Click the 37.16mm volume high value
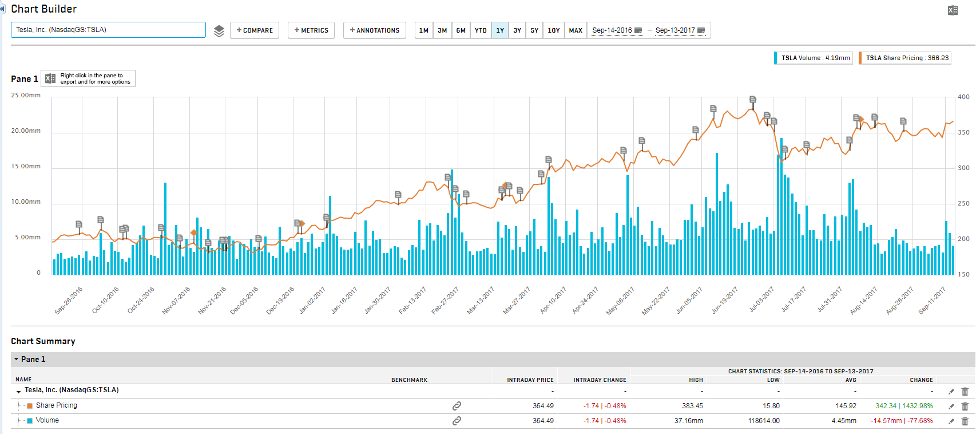Image resolution: width=980 pixels, height=434 pixels. tap(688, 421)
